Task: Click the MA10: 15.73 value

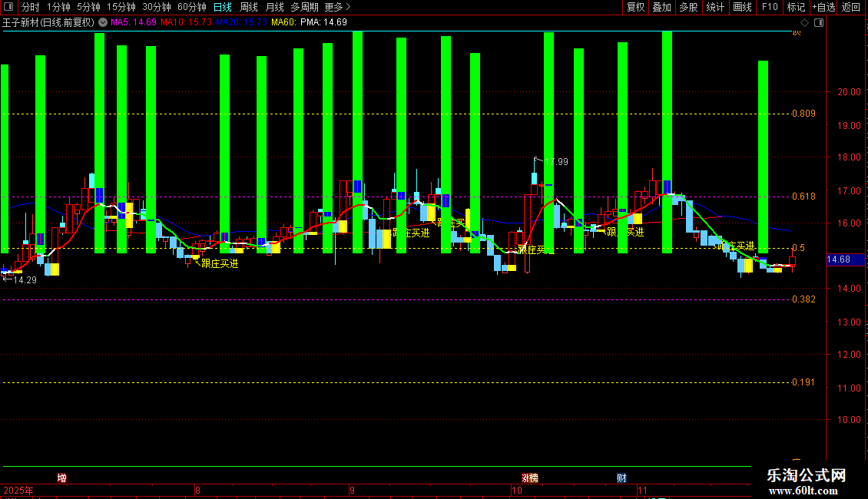Action: point(186,22)
